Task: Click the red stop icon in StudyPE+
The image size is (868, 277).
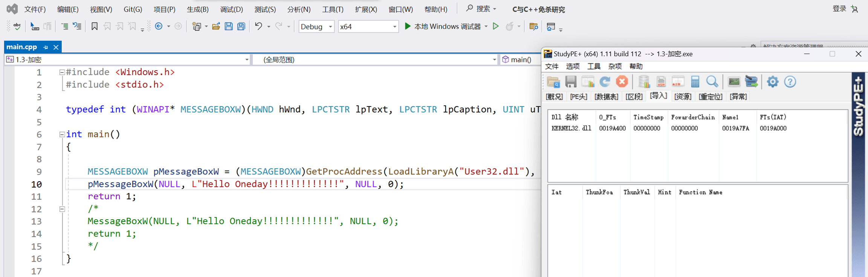Action: [x=622, y=82]
